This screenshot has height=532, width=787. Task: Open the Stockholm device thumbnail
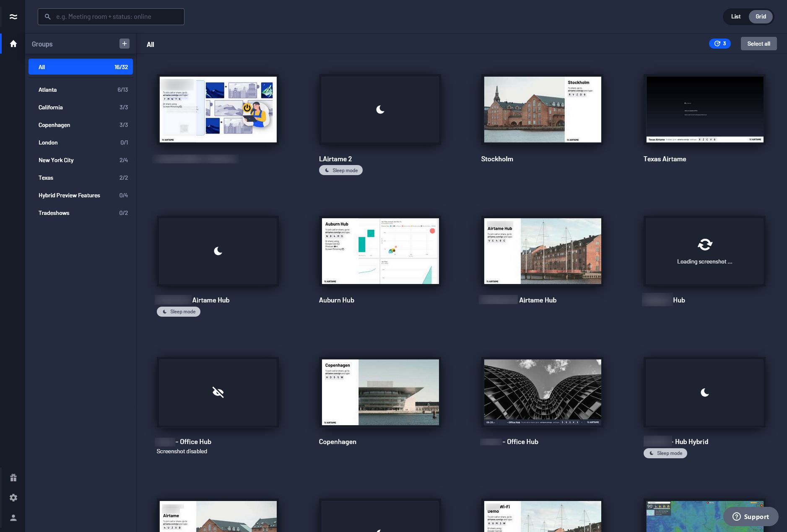[x=543, y=109]
